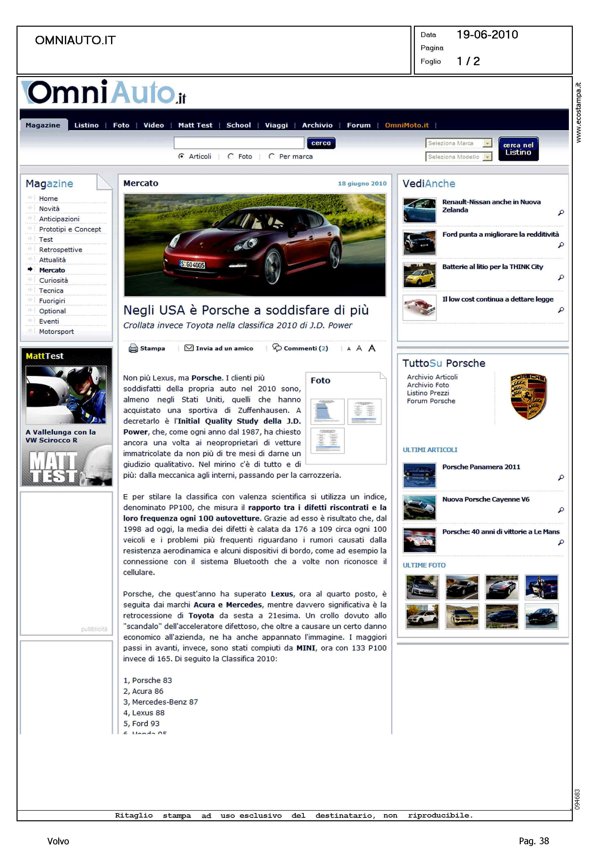This screenshot has width=616, height=865.
Task: Switch to the Matt Test tab
Action: (x=195, y=125)
